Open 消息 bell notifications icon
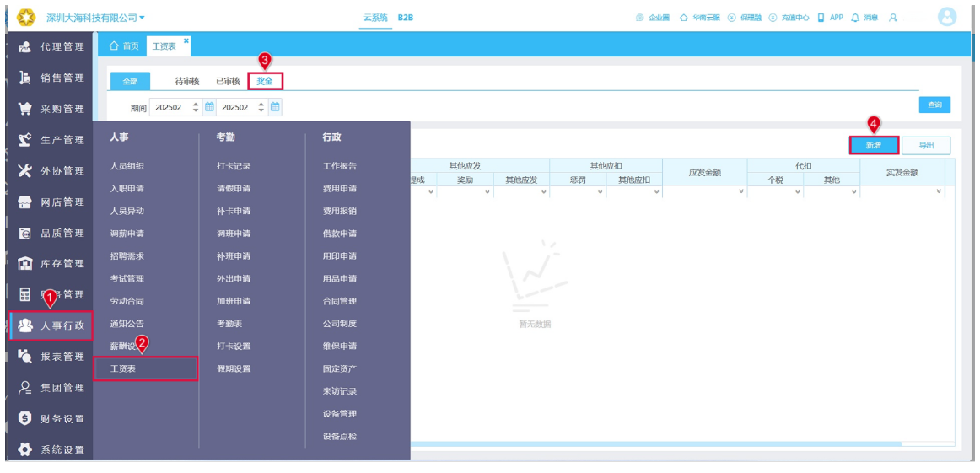The height and width of the screenshot is (473, 980). [855, 18]
